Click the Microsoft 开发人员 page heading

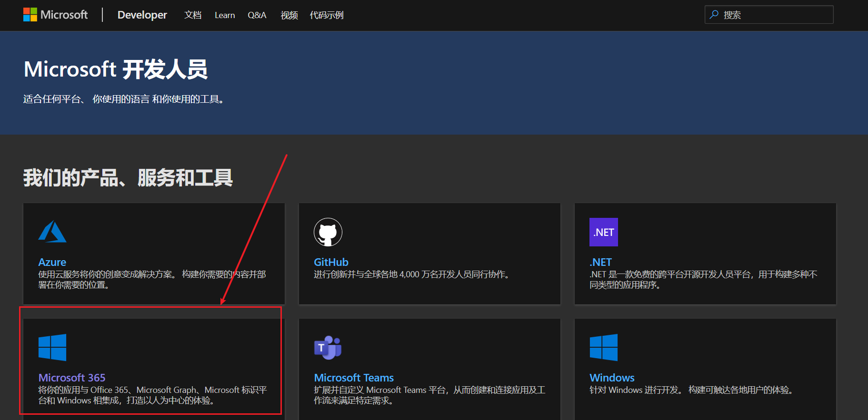116,69
